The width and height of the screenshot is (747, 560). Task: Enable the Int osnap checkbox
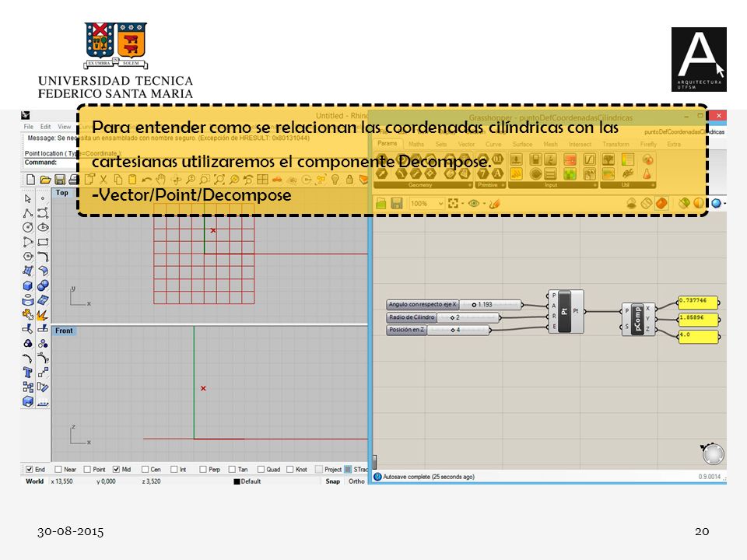click(174, 470)
